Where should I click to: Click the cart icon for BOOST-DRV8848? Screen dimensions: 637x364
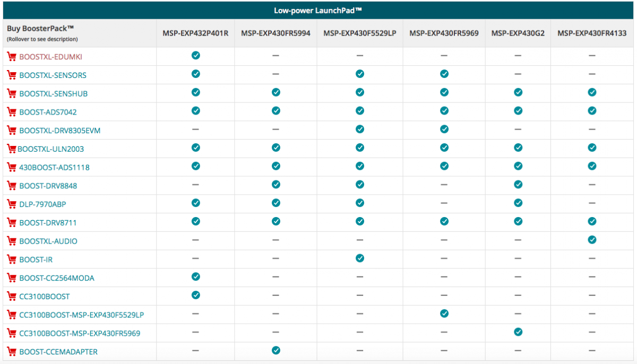pyautogui.click(x=11, y=186)
